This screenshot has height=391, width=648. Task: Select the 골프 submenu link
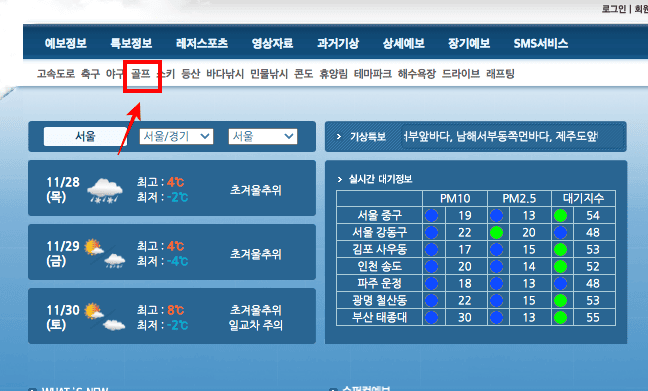(x=141, y=74)
